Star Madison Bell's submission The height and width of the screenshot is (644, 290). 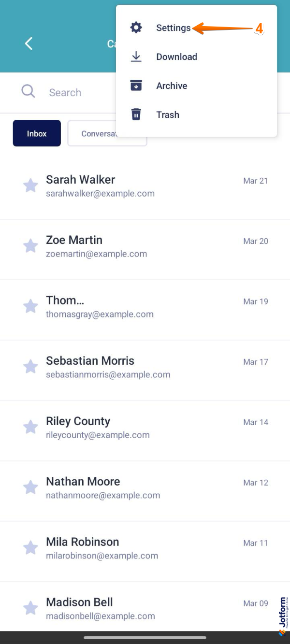pos(31,608)
